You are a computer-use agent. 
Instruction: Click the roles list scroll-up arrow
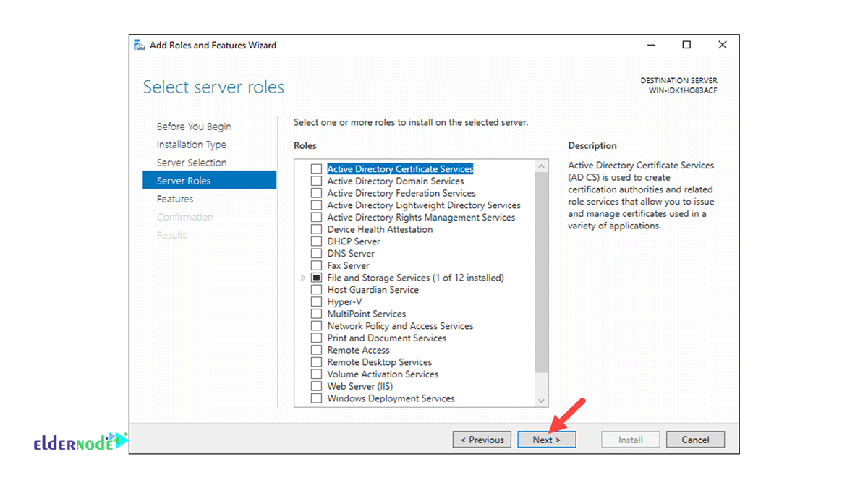(x=540, y=165)
